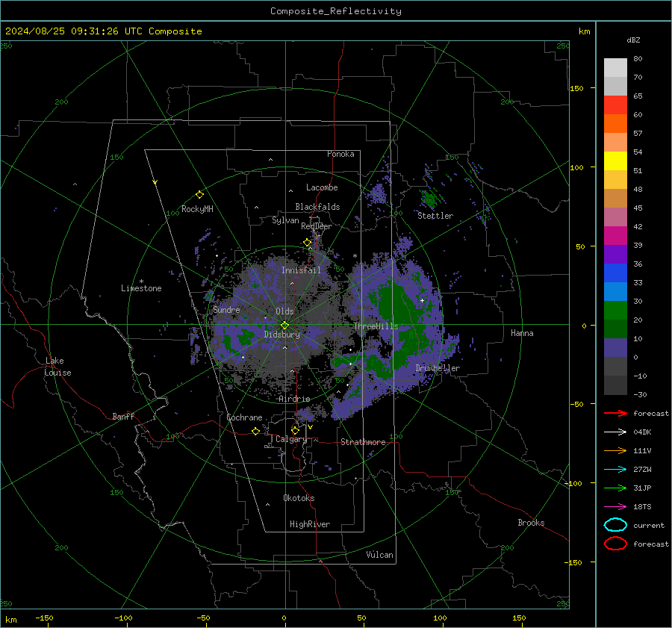Click the yellow diamond marker beside RockyMH
Viewport: 672px width, 628px height.
(x=199, y=195)
